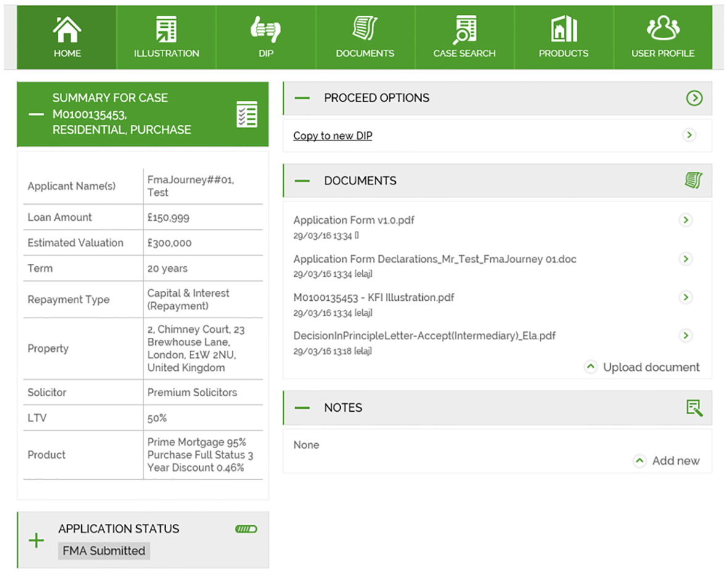Open the Illustration nav icon
Screen dimensions: 728x577
166,29
